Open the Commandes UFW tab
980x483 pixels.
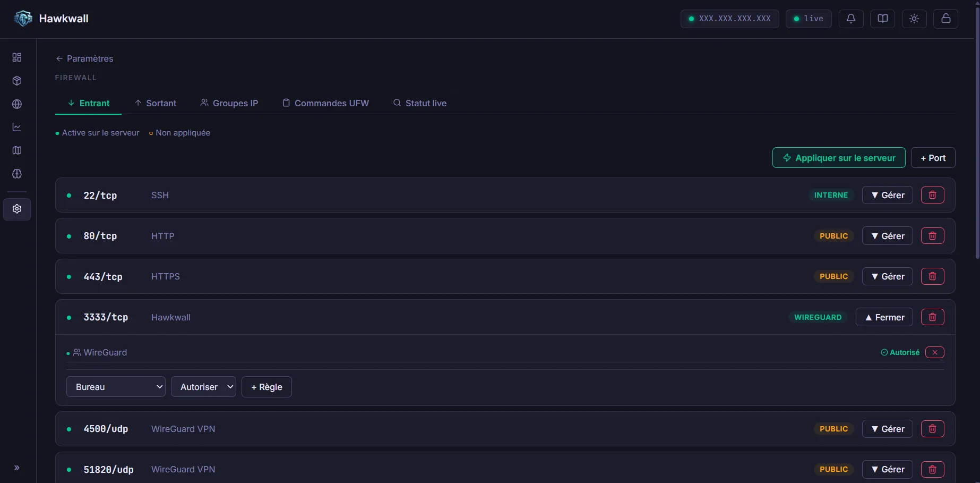(325, 103)
